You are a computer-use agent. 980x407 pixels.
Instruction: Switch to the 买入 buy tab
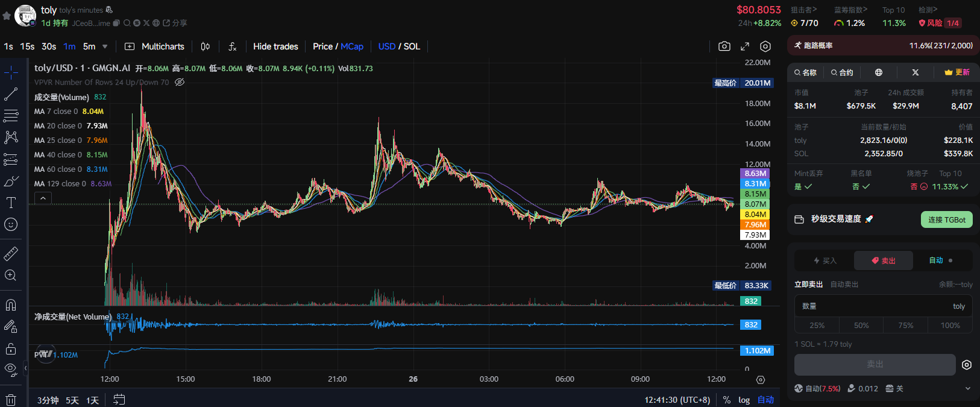coord(825,260)
